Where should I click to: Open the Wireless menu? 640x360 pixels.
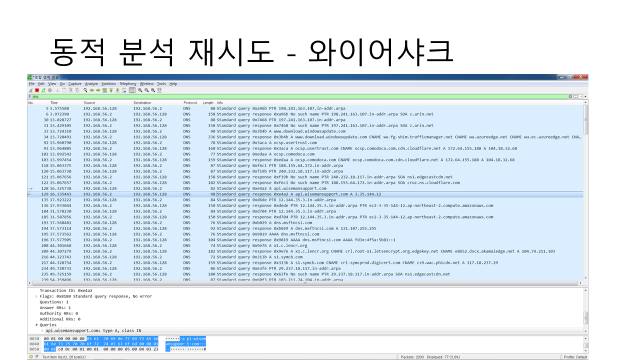(x=147, y=84)
